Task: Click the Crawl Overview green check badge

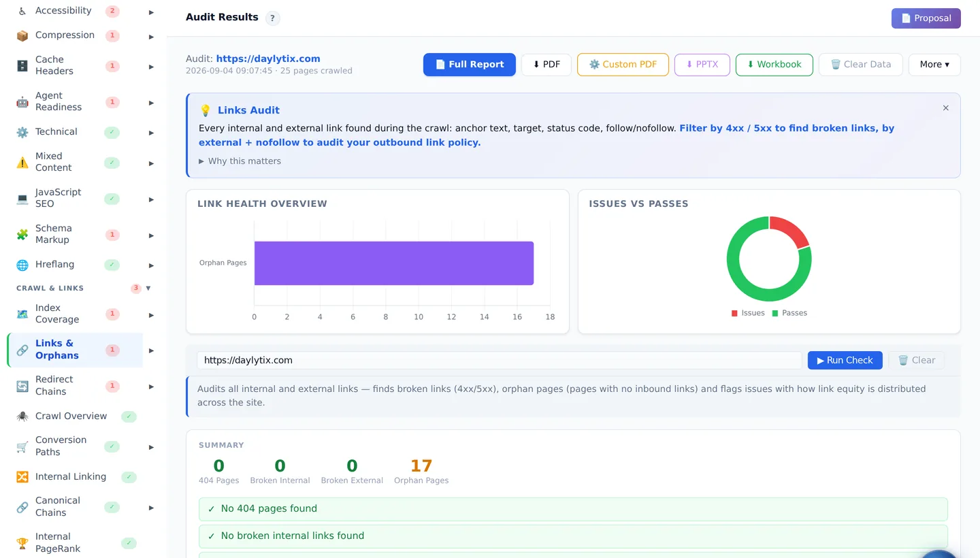Action: pyautogui.click(x=129, y=416)
